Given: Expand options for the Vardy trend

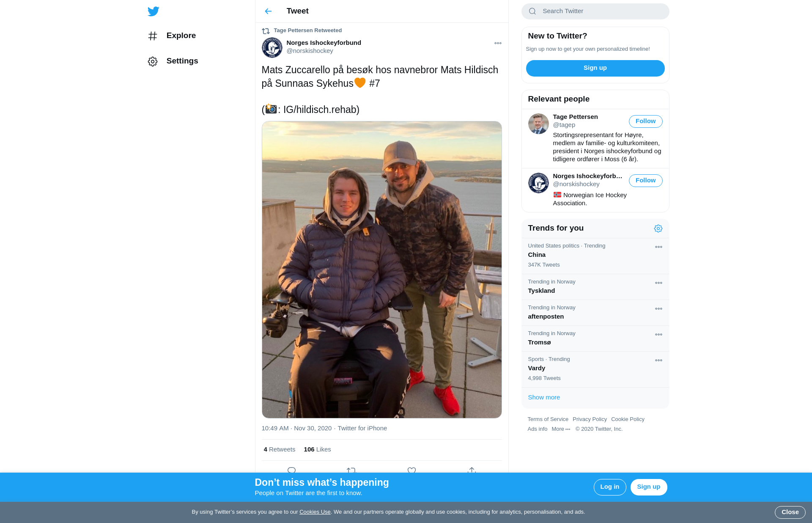Looking at the screenshot, I should [658, 360].
